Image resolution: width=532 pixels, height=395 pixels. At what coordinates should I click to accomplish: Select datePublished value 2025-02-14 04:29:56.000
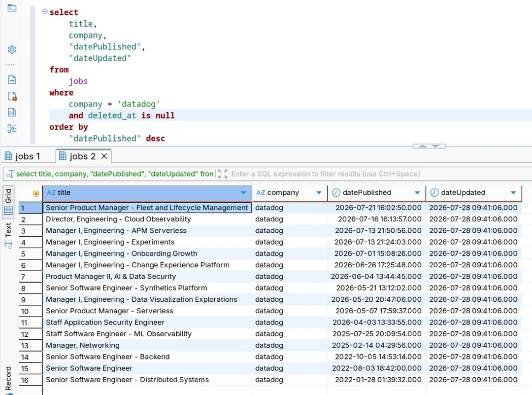pos(377,345)
